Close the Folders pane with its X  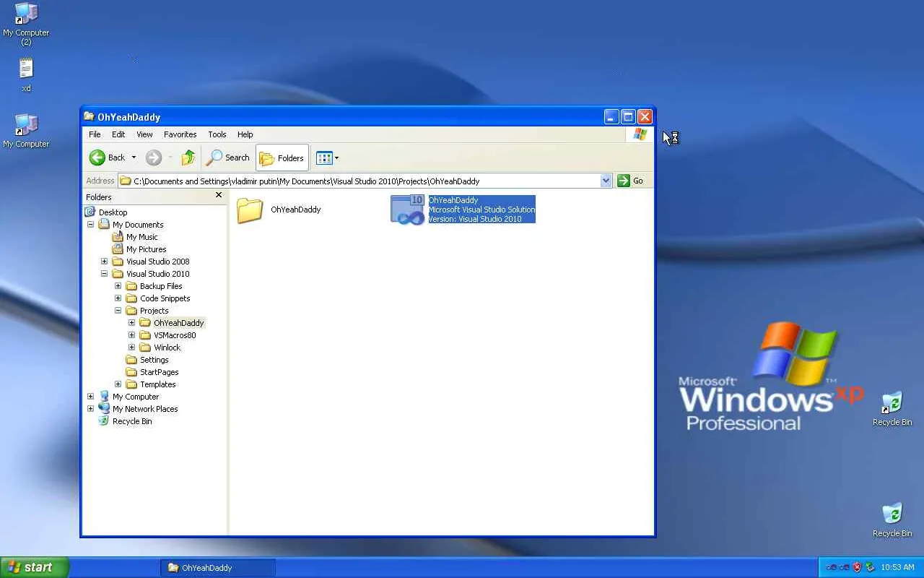tap(219, 195)
